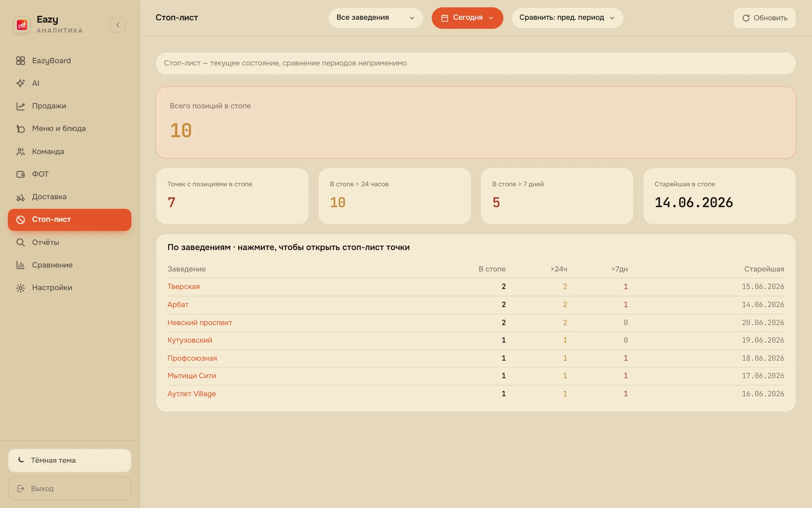
Task: Click the Всего позиций в стопе card
Action: click(x=475, y=122)
